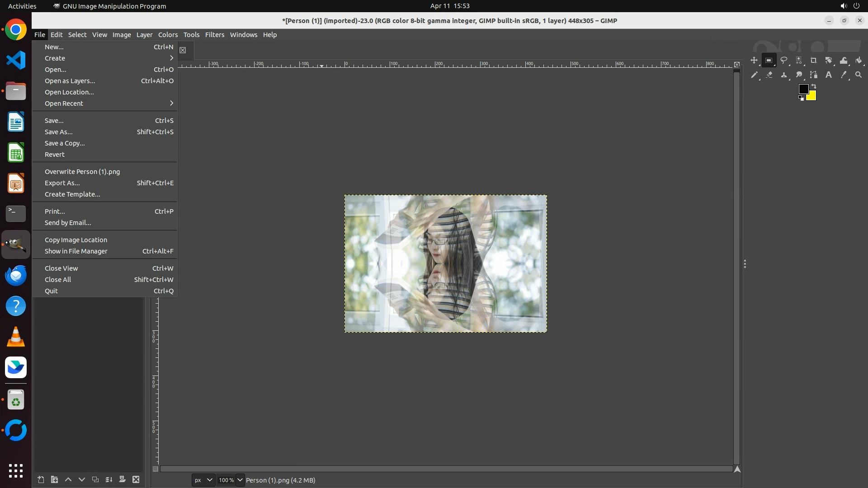Select the Eraser tool
The width and height of the screenshot is (868, 488).
click(x=769, y=75)
